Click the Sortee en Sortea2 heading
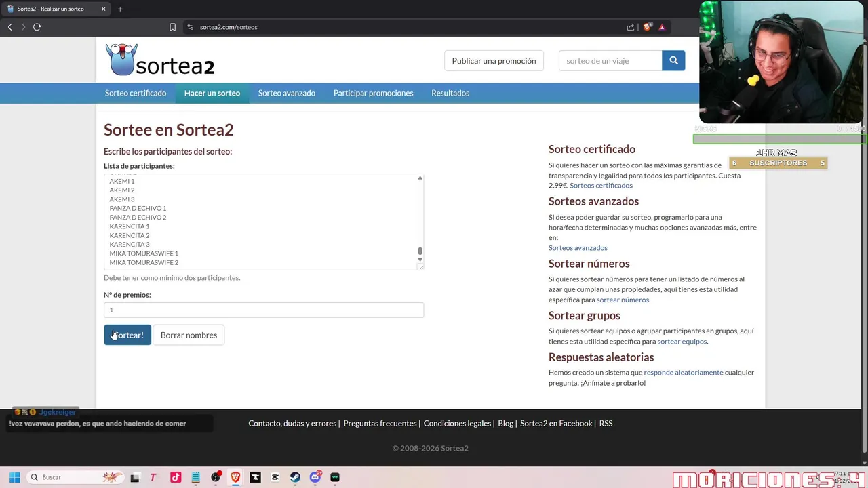868x488 pixels. tap(168, 129)
